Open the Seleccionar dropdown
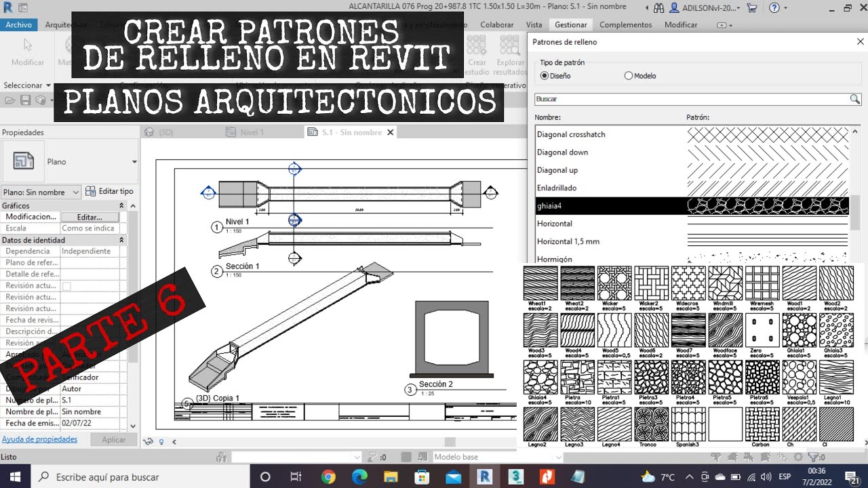The height and width of the screenshot is (488, 868). 27,85
